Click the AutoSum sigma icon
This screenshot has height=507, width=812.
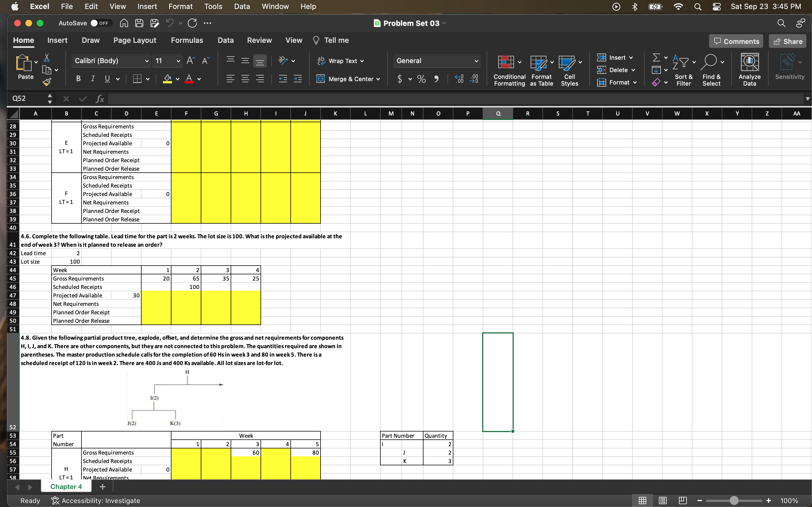[x=656, y=58]
